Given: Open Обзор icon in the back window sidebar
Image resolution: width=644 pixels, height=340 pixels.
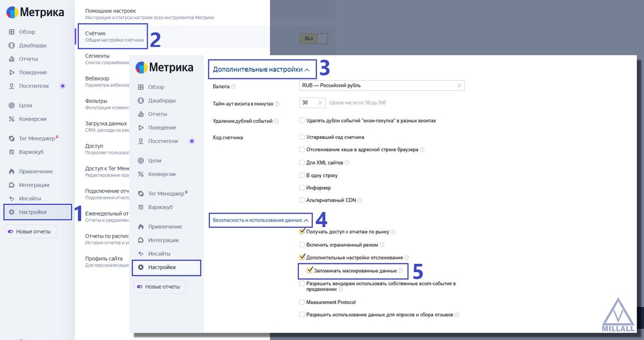Looking at the screenshot, I should tap(12, 32).
